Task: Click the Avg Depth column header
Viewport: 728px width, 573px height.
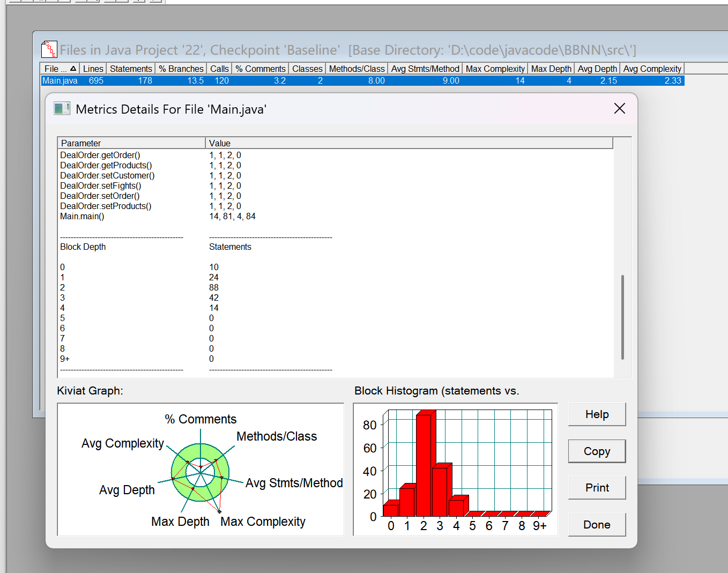Action: coord(597,69)
